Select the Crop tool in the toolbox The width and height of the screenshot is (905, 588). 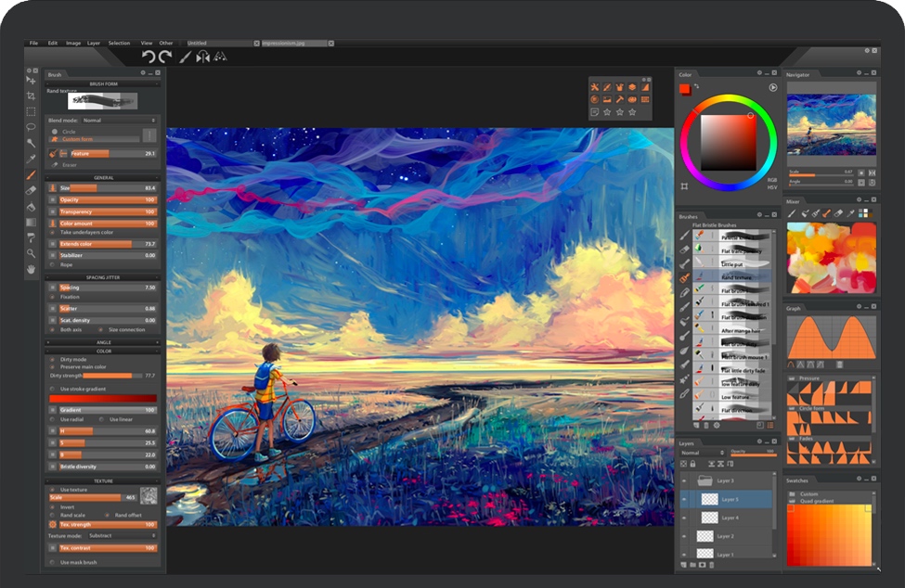(x=31, y=96)
